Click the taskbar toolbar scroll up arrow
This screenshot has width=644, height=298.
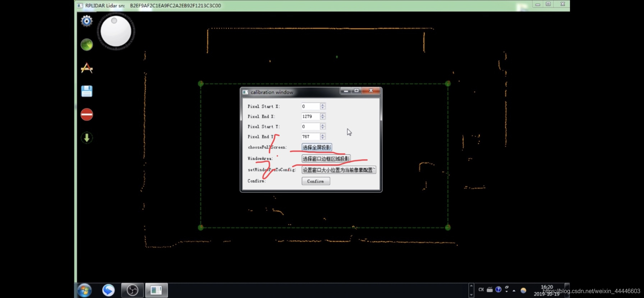tap(471, 286)
